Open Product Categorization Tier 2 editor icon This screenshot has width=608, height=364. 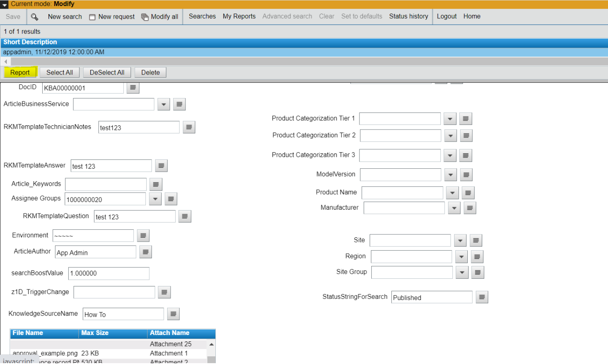[x=466, y=136]
